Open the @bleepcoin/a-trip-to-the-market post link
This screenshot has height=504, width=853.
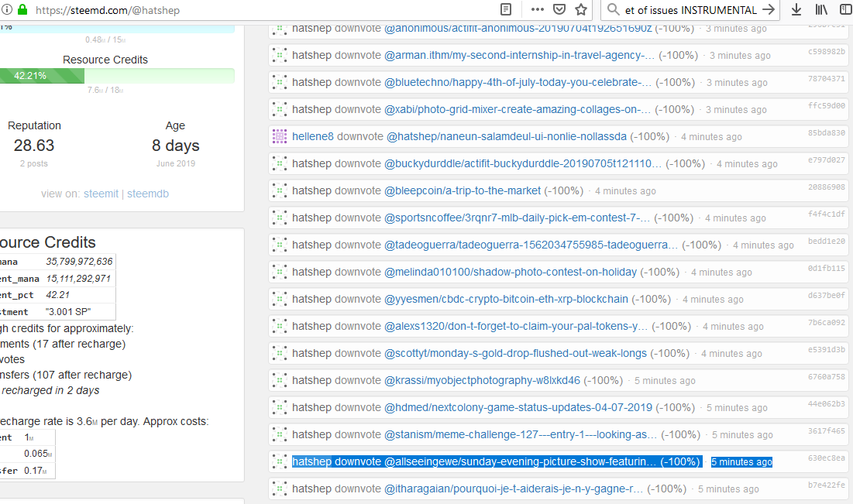click(463, 190)
